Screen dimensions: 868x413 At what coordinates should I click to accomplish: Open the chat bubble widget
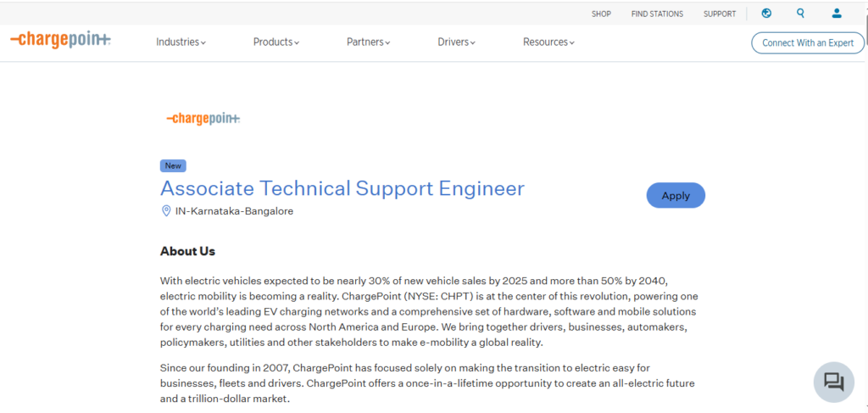834,382
